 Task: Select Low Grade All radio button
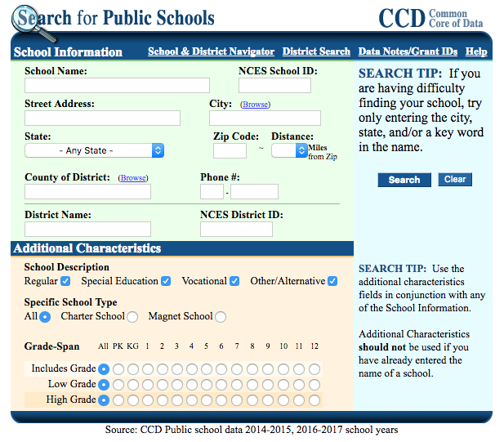coord(104,385)
